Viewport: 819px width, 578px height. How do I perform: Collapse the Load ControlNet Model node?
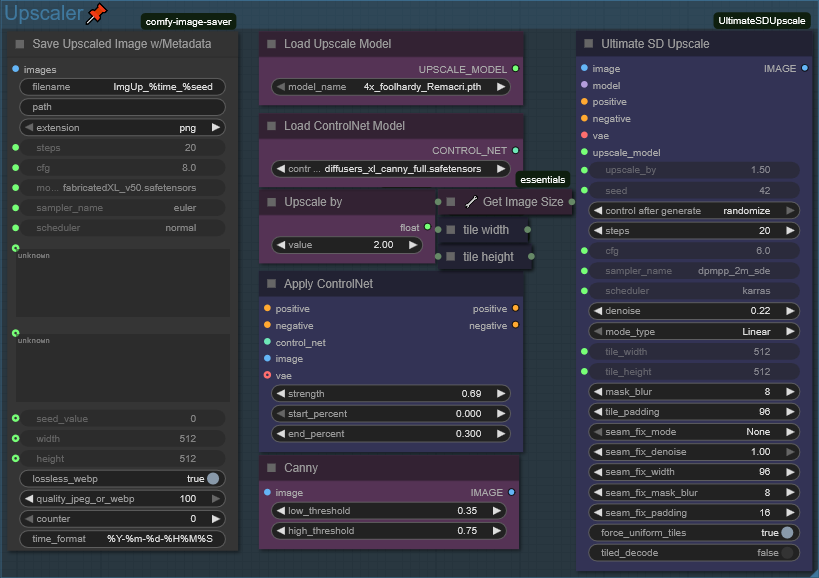pyautogui.click(x=271, y=126)
